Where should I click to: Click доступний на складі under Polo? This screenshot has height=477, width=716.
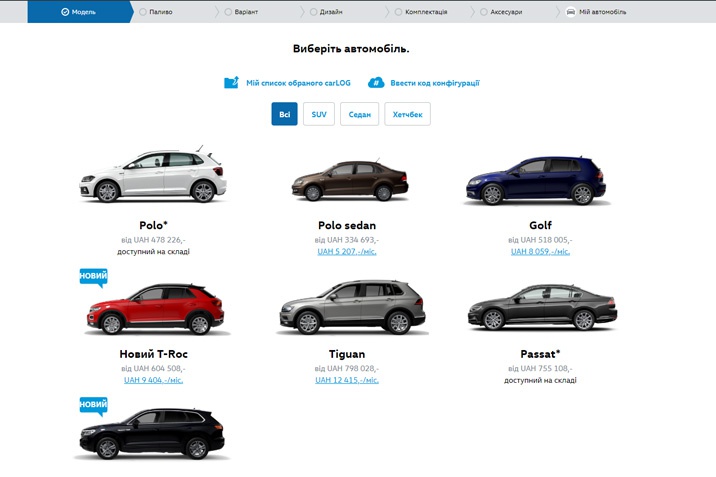(x=153, y=252)
